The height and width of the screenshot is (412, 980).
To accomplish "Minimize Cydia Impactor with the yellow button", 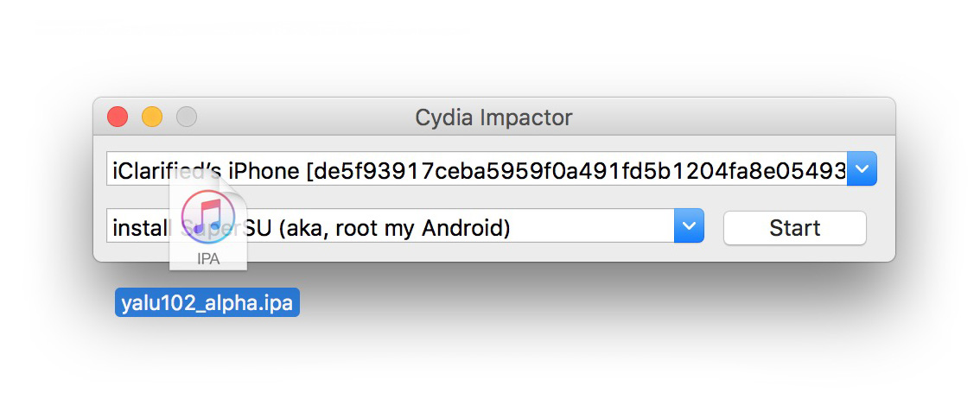I will coord(152,117).
